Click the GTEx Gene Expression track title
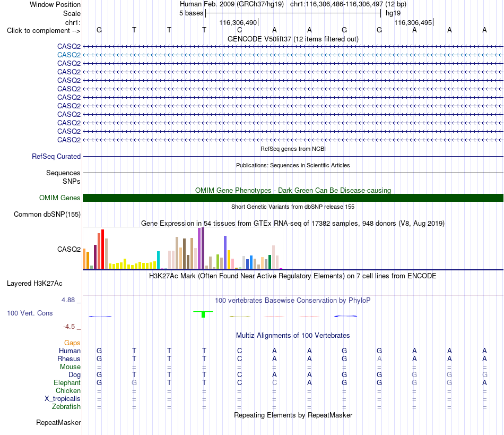 [x=293, y=223]
